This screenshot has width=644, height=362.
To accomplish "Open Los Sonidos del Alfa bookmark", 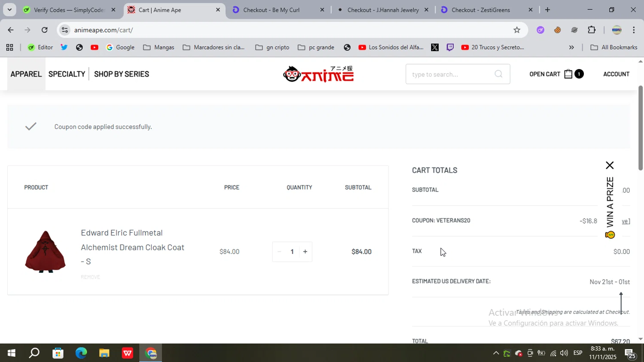I will pos(391,48).
